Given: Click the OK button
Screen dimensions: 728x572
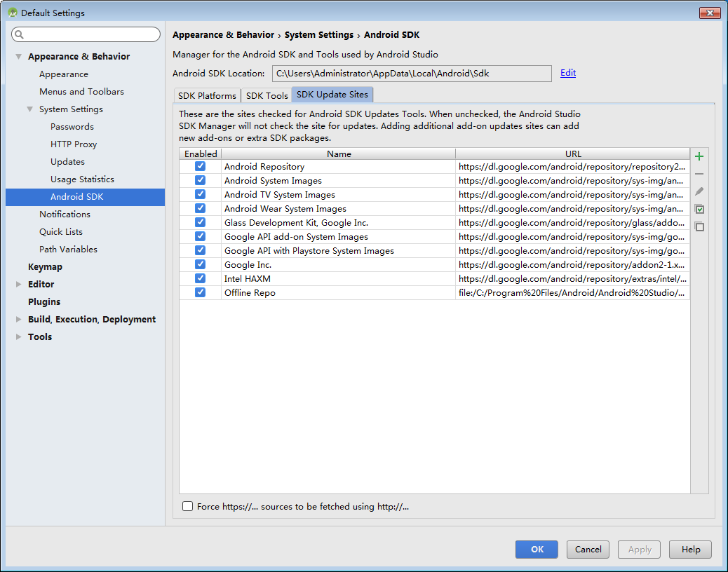Looking at the screenshot, I should coord(537,550).
